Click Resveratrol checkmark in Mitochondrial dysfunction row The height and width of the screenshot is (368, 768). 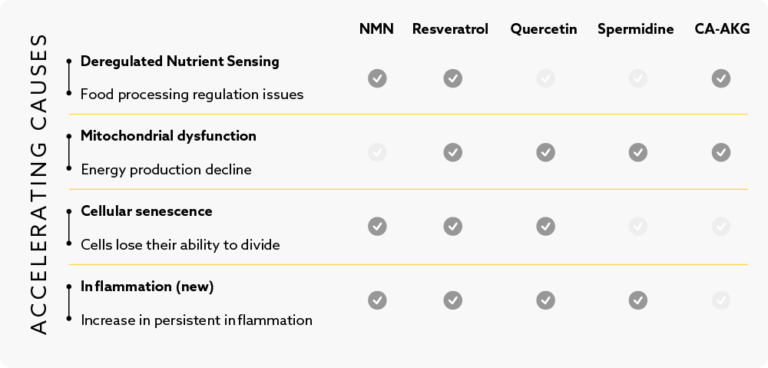click(x=453, y=152)
